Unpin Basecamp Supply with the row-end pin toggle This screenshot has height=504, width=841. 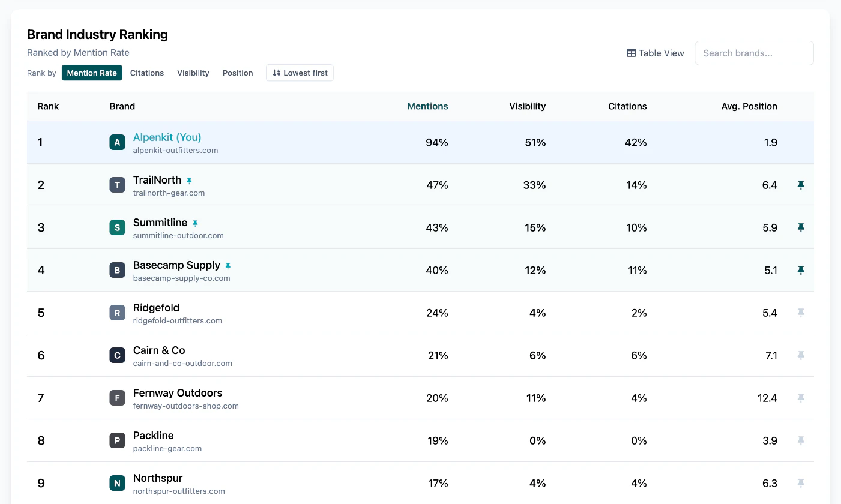tap(800, 270)
